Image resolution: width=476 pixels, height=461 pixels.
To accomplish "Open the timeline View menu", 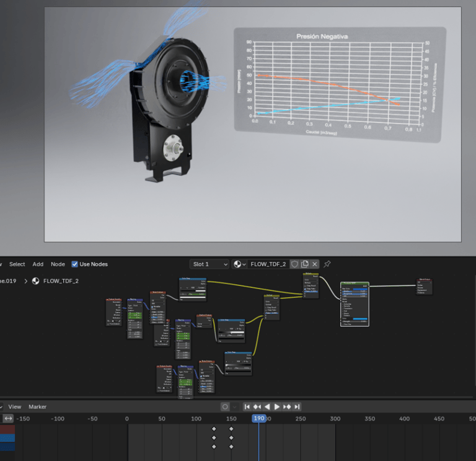I will click(15, 406).
